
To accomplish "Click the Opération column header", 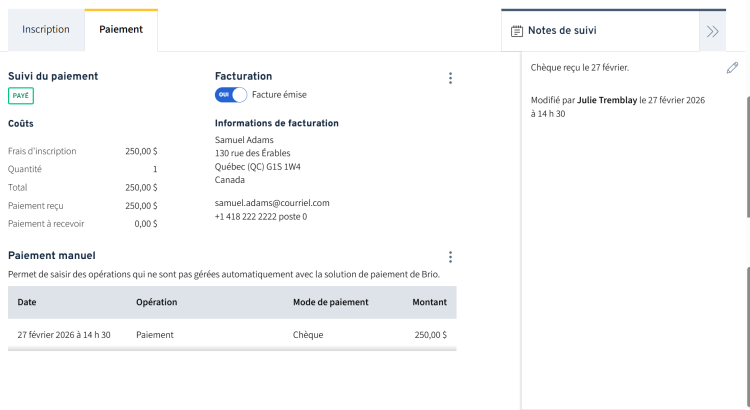I will 158,302.
